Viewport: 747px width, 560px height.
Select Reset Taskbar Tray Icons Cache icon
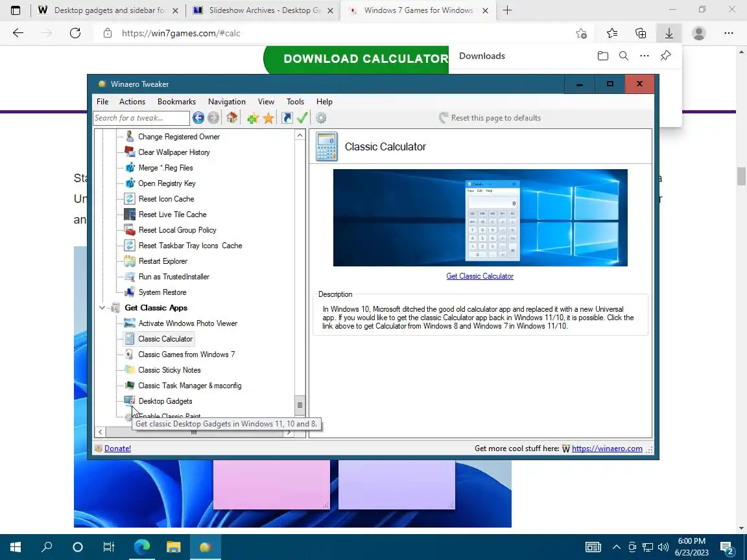coord(130,245)
